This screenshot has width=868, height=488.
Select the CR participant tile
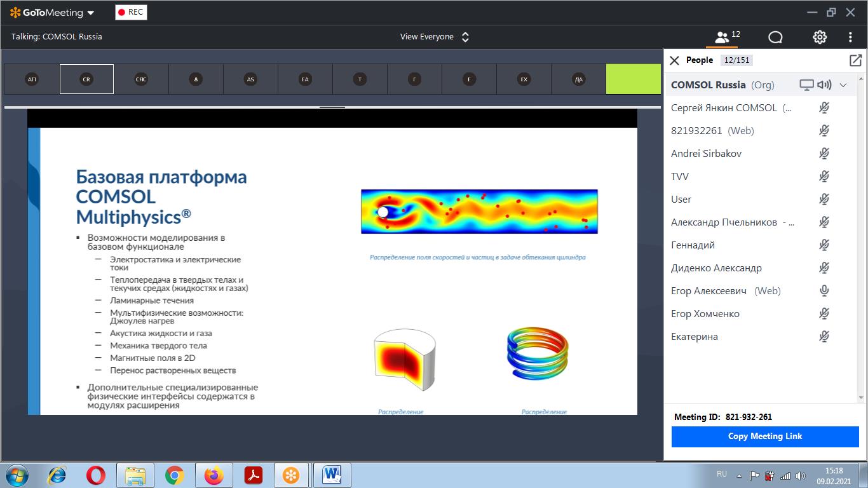[86, 79]
